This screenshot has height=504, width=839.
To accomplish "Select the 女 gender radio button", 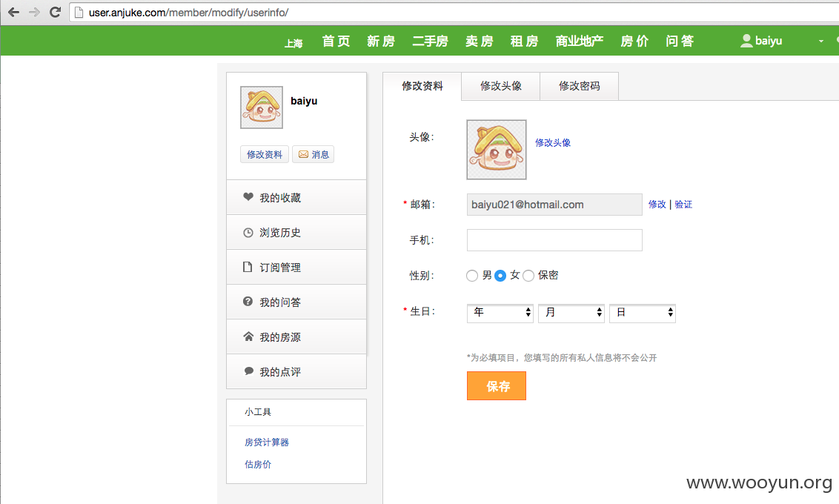I will [500, 276].
